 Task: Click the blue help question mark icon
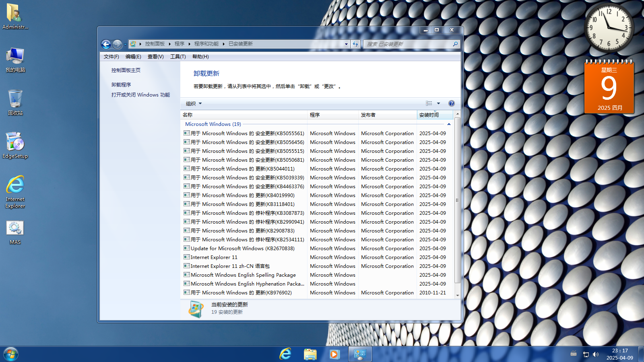(x=452, y=103)
